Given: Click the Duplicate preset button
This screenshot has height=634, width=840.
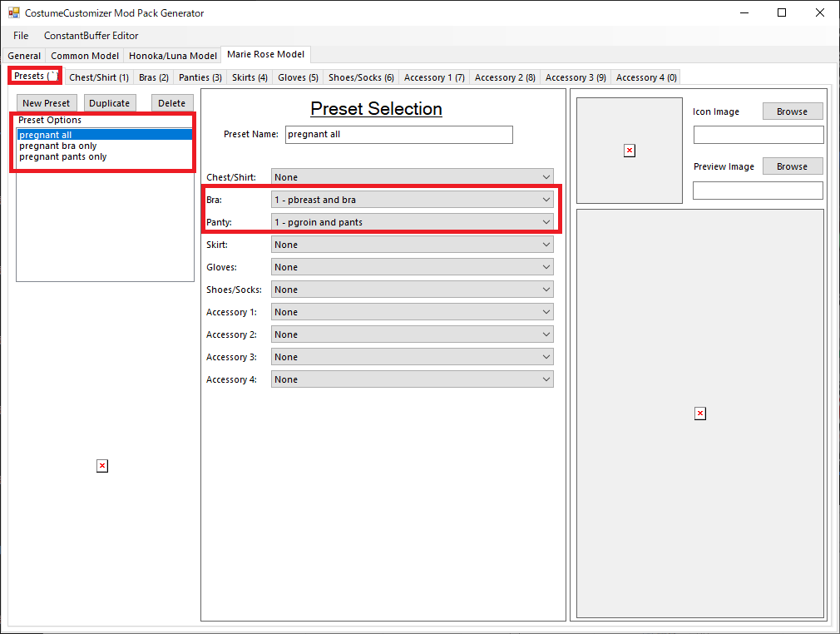Looking at the screenshot, I should pyautogui.click(x=109, y=103).
